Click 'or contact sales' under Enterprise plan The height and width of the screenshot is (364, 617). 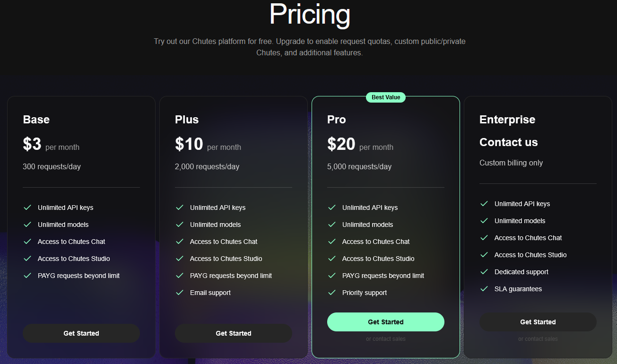coord(538,339)
